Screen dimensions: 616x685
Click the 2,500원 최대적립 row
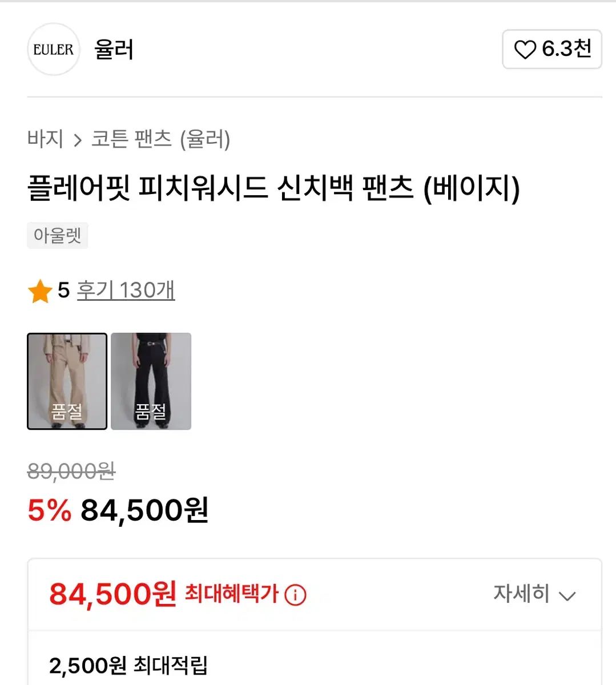click(x=128, y=666)
